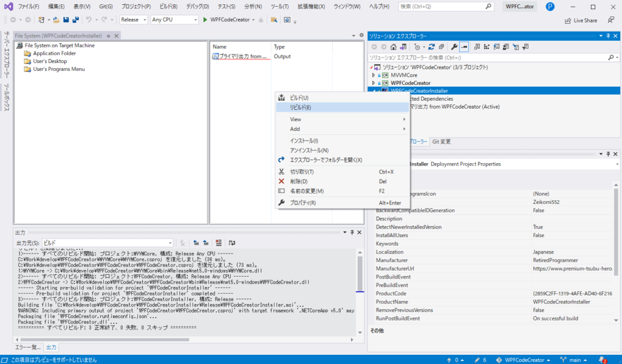Viewport: 622px width, 364px height.
Task: Click the notifications bell in status bar
Action: 603,360
